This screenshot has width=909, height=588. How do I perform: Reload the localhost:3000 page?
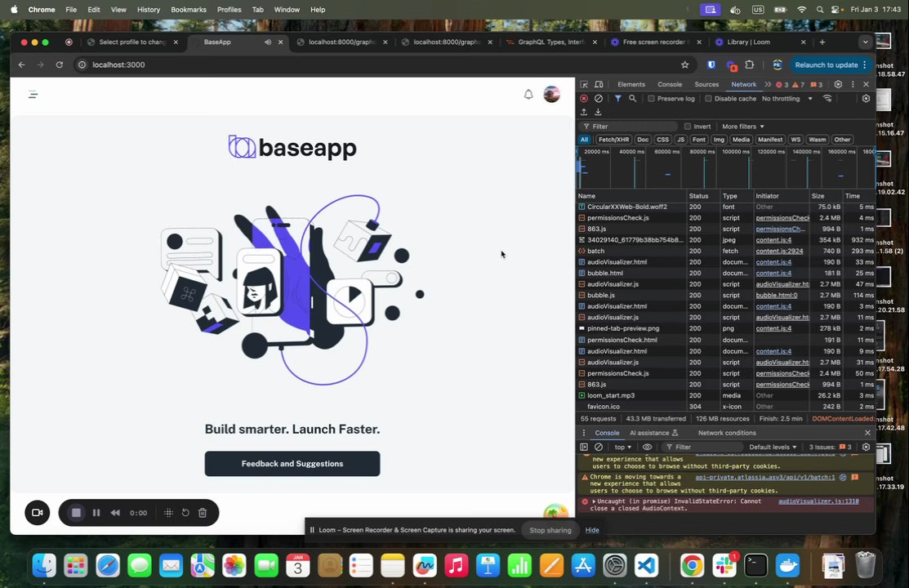coord(59,65)
